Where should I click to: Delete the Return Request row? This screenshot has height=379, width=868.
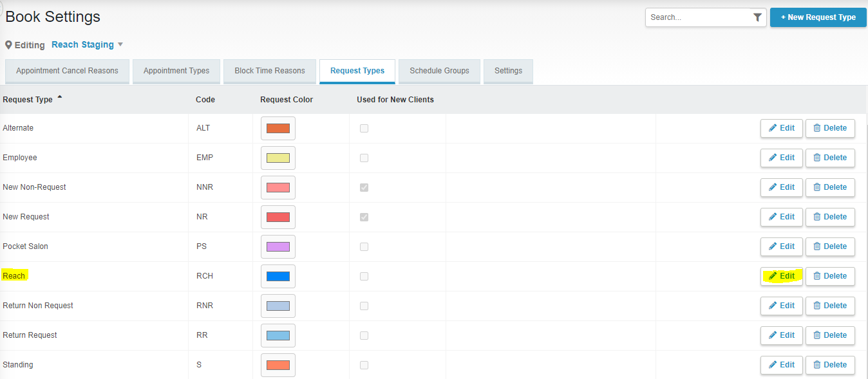(x=830, y=335)
